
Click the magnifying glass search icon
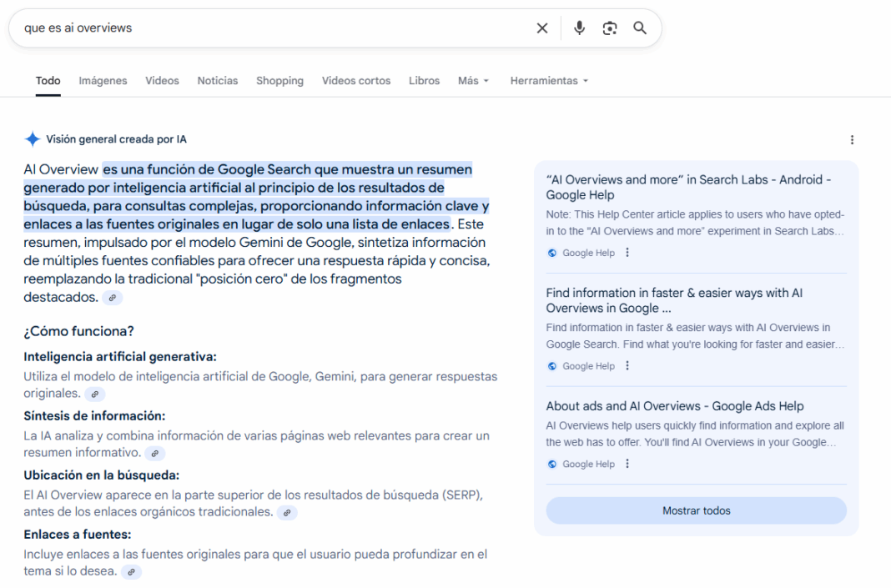click(x=640, y=28)
